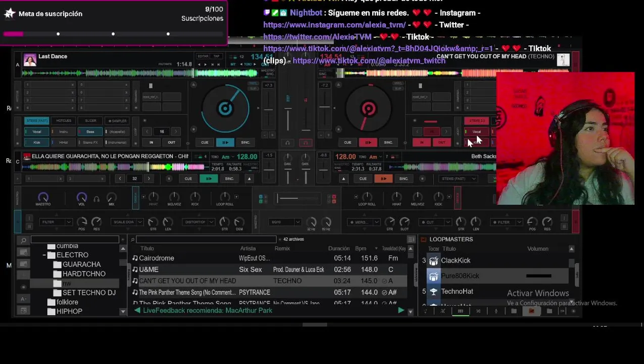
Task: Open the lower right STEMS (FAST) dropdown
Action: (x=459, y=178)
